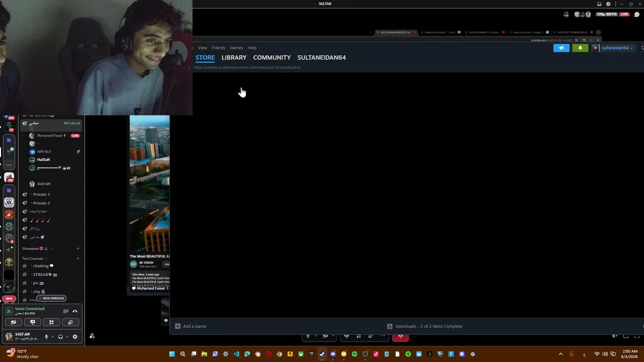Open the weather widget showing 102°F
The height and width of the screenshot is (362, 644).
tap(23, 354)
